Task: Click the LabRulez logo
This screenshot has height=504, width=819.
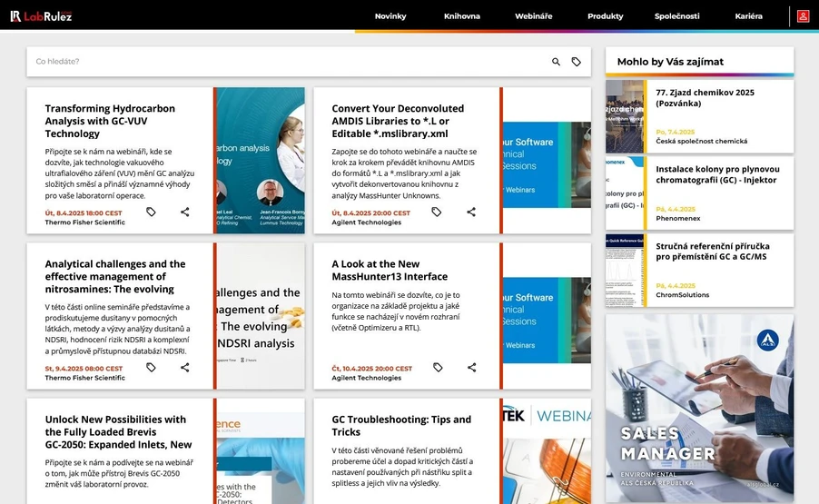Action: (x=41, y=16)
